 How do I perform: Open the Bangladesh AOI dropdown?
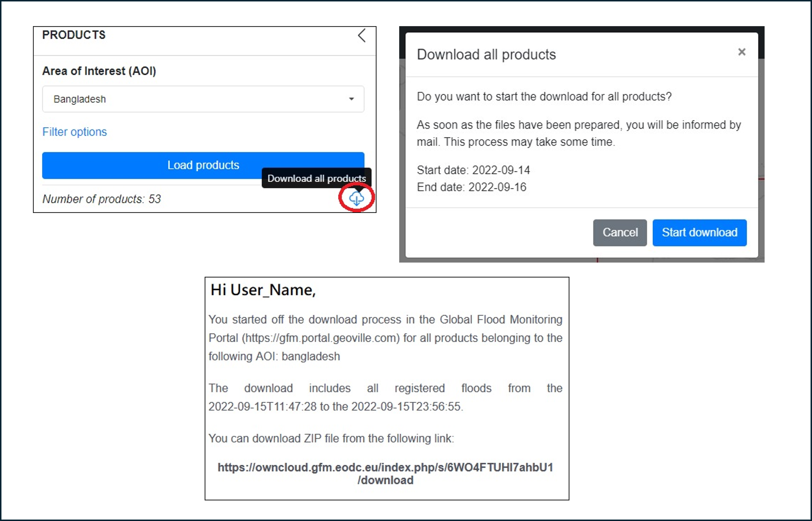203,99
